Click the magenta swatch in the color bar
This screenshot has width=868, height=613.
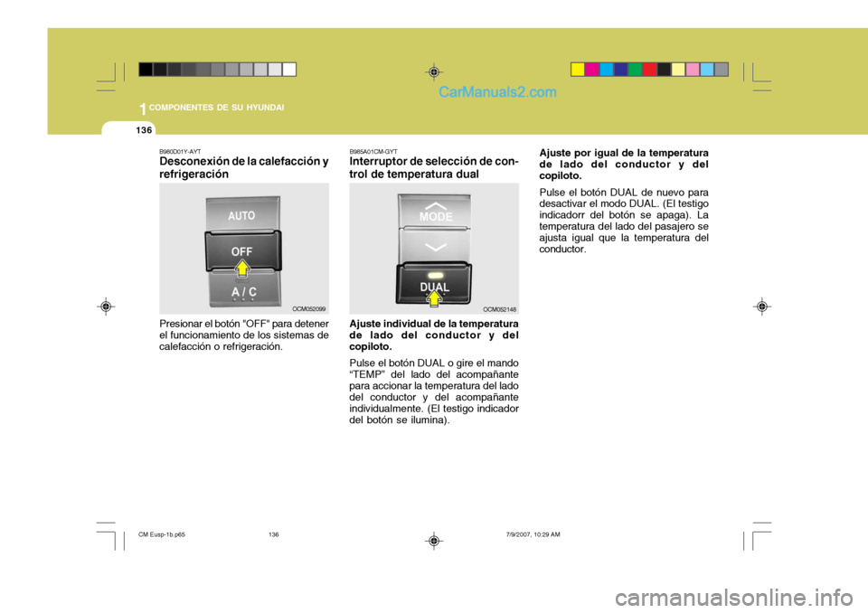tap(592, 70)
